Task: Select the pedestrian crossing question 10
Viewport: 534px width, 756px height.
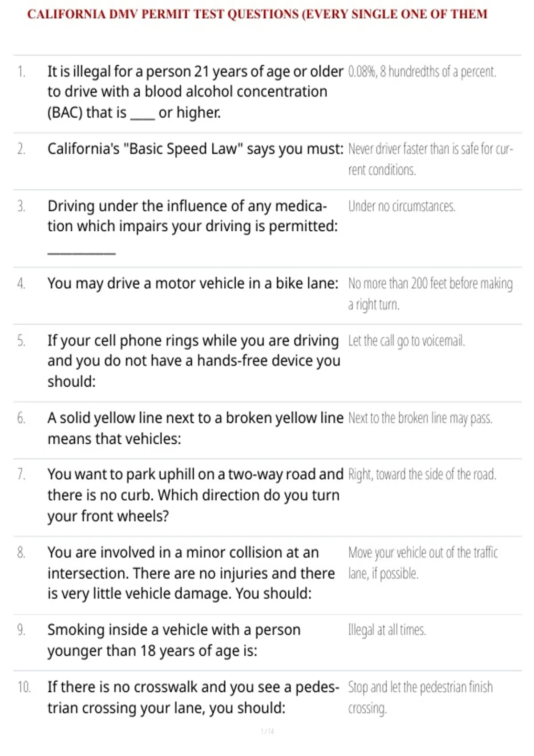Action: coord(193,698)
